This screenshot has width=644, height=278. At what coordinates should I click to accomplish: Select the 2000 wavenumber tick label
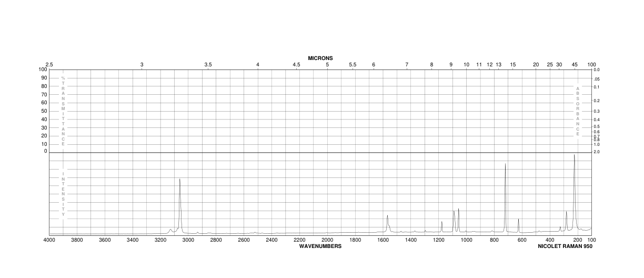[x=327, y=240]
